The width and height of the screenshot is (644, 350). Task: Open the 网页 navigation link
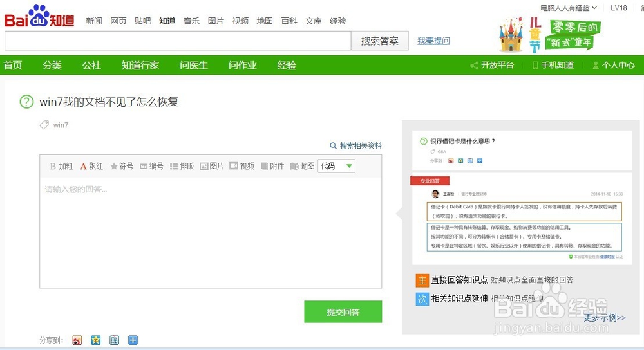118,21
